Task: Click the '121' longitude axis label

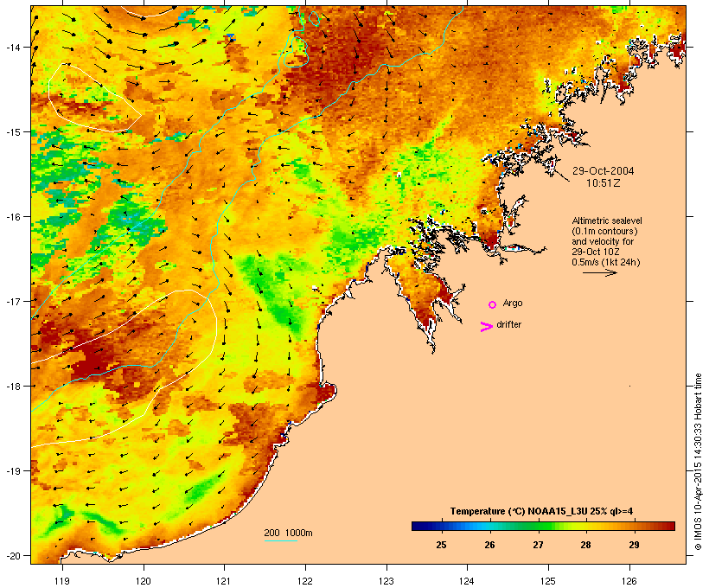Action: [224, 581]
